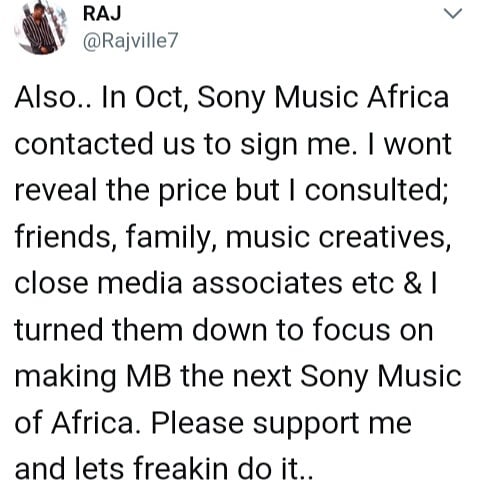The width and height of the screenshot is (480, 480).
Task: Click the line "contacted us to sign me"
Action: coord(233,144)
